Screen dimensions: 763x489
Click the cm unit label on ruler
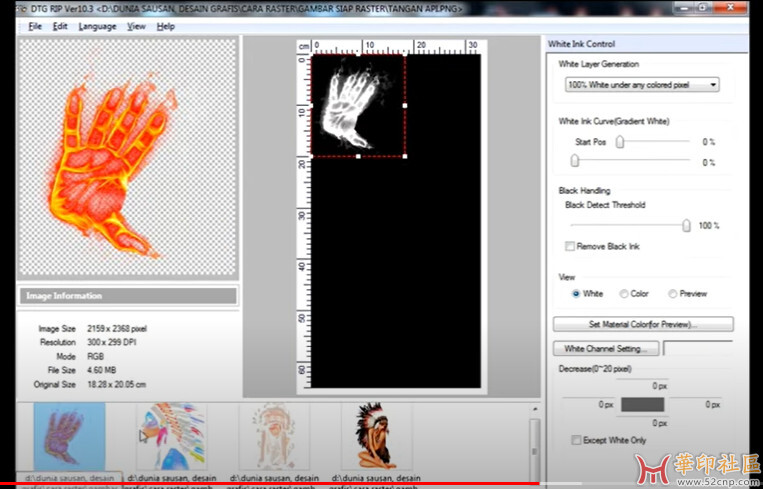304,46
